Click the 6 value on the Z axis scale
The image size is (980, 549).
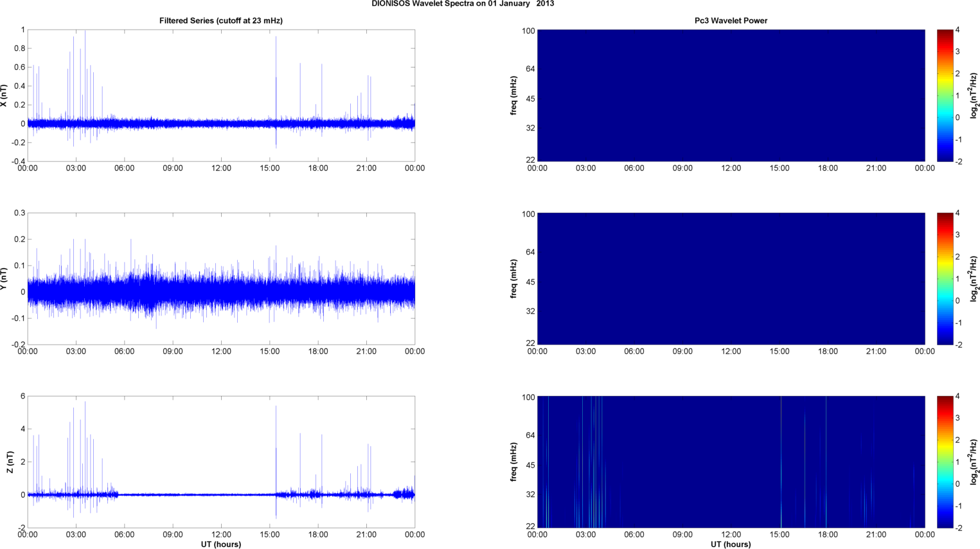(22, 396)
